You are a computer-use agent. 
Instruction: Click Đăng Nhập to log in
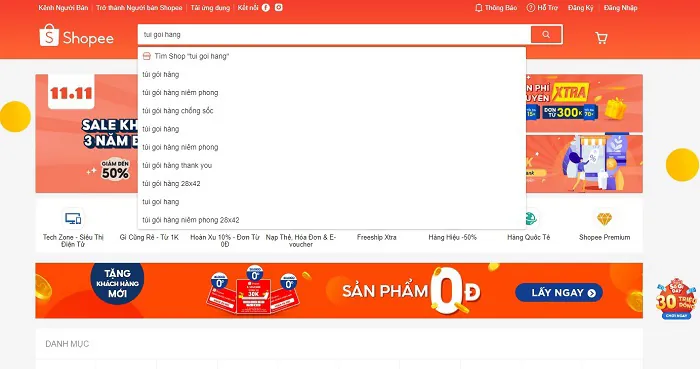[x=621, y=8]
